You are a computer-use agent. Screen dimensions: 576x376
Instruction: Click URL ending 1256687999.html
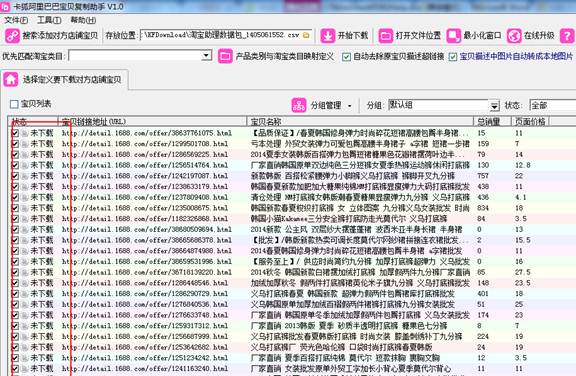point(145,337)
